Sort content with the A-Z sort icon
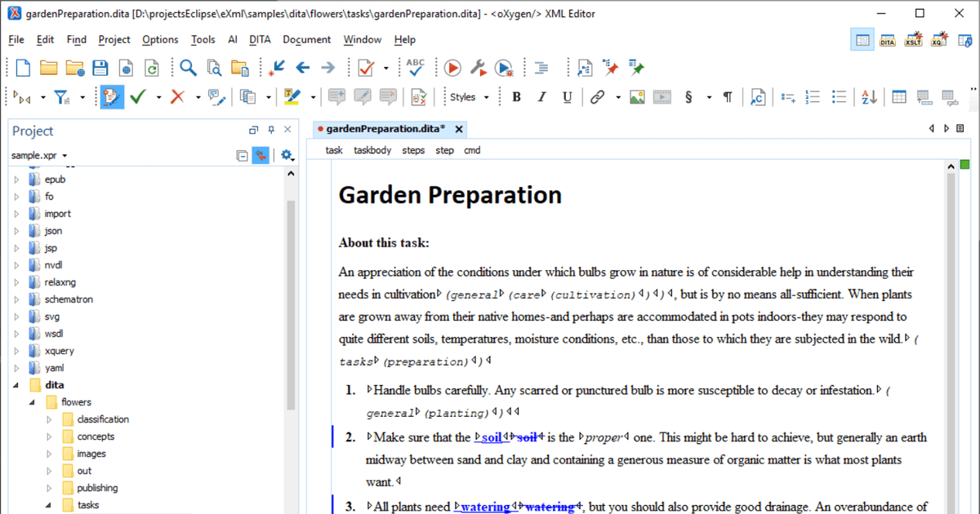This screenshot has width=980, height=514. pyautogui.click(x=867, y=97)
